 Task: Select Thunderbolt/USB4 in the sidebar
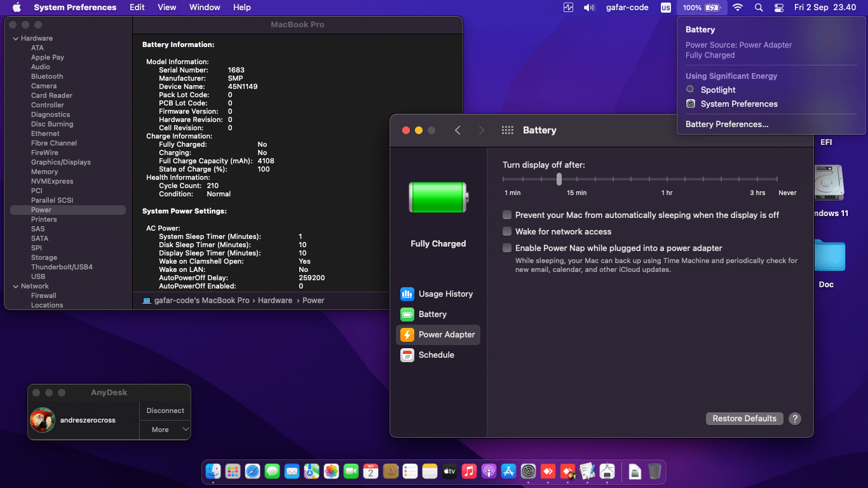[62, 267]
